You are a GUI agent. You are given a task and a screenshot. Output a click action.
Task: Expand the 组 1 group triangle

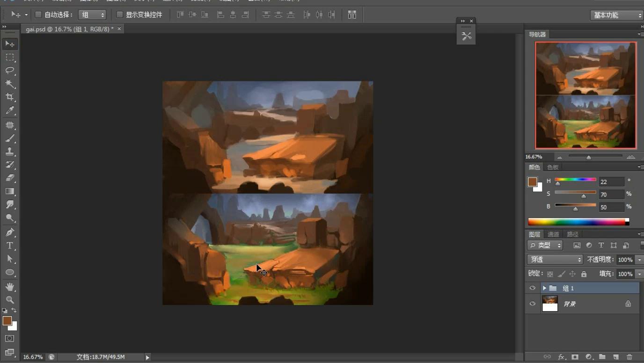point(544,288)
